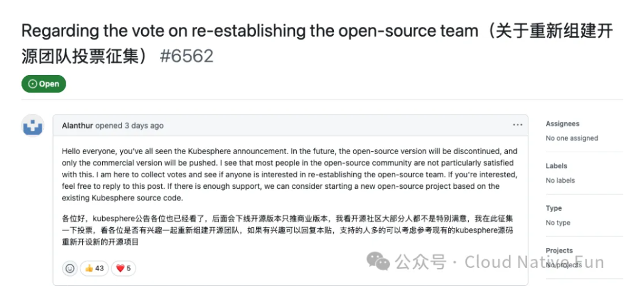
Task: Open the Alanthur username link
Action: pos(77,125)
